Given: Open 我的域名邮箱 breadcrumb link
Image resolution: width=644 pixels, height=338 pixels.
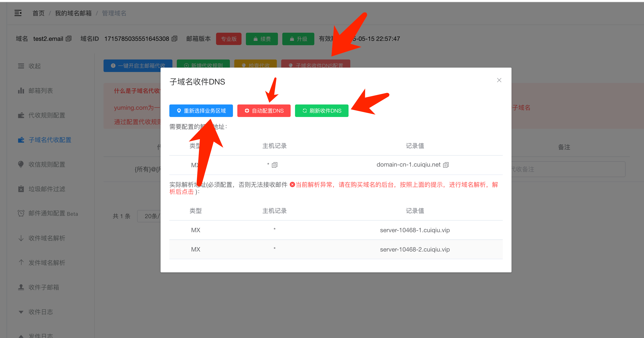Looking at the screenshot, I should point(73,13).
